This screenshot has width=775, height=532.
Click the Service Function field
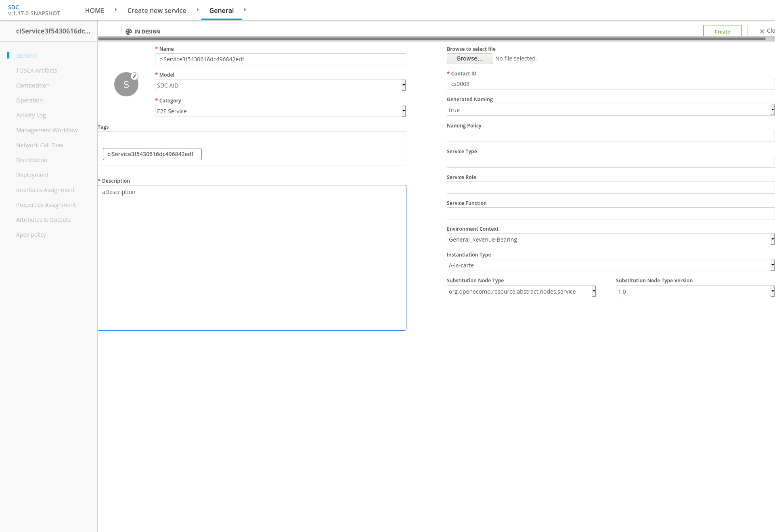610,213
